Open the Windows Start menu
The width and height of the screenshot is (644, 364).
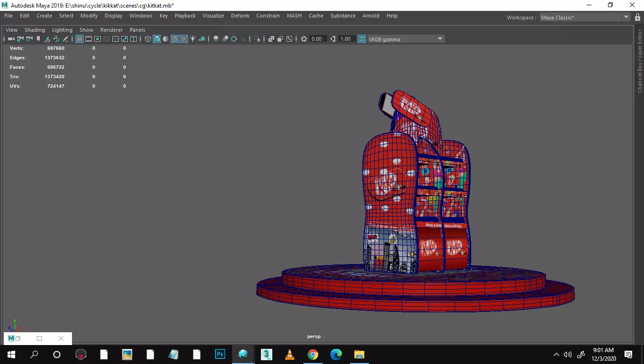pyautogui.click(x=11, y=355)
